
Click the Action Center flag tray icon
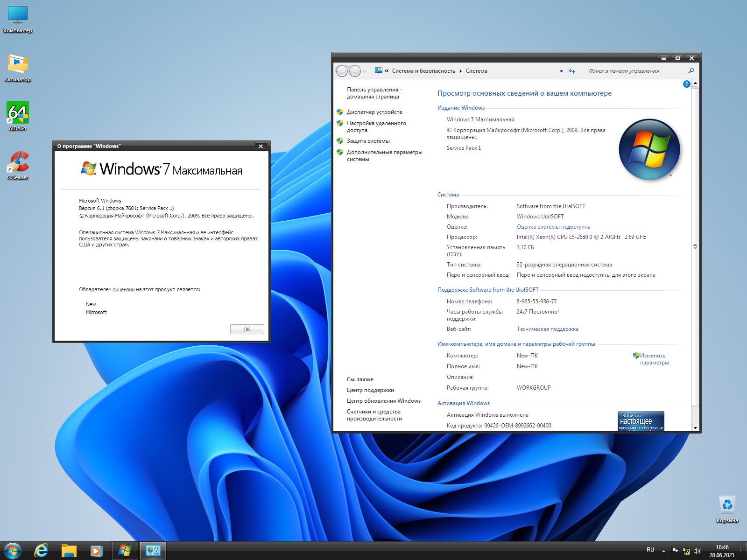(675, 551)
